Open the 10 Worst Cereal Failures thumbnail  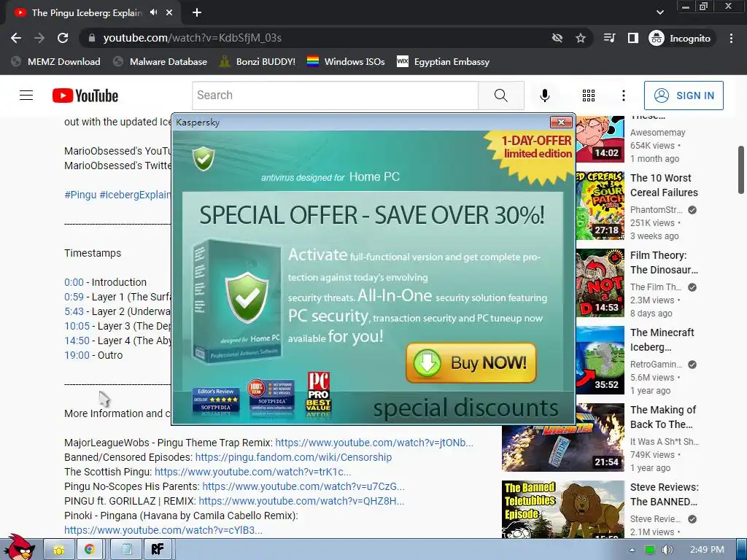(600, 206)
